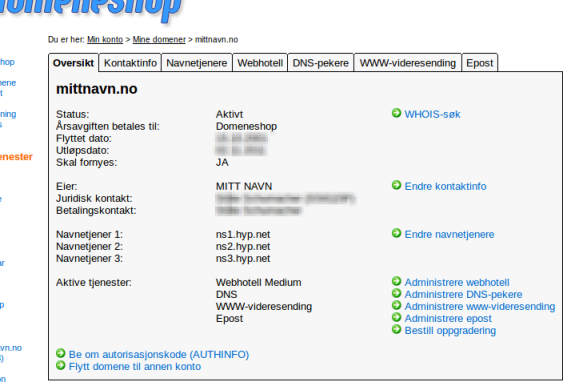
Task: Click green arrow icon beside Endre kontaktinfo
Action: (x=396, y=185)
